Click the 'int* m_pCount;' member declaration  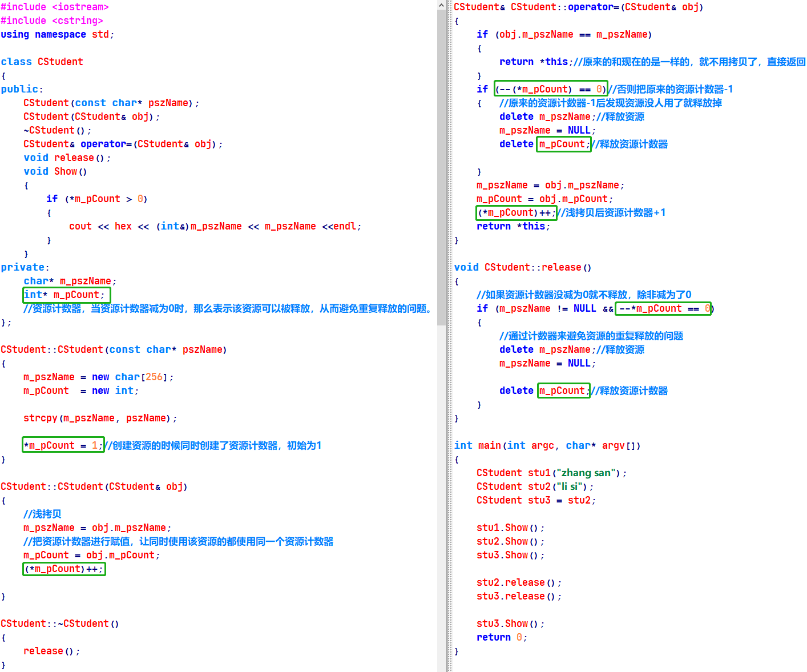64,295
